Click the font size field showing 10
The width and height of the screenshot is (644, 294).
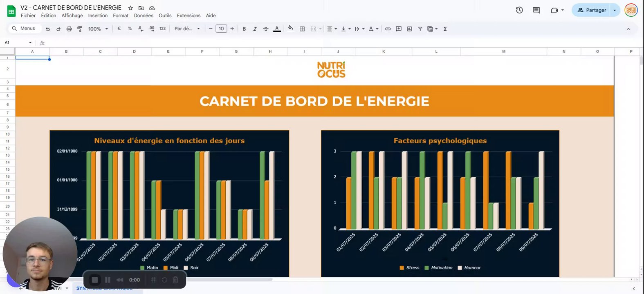(221, 29)
